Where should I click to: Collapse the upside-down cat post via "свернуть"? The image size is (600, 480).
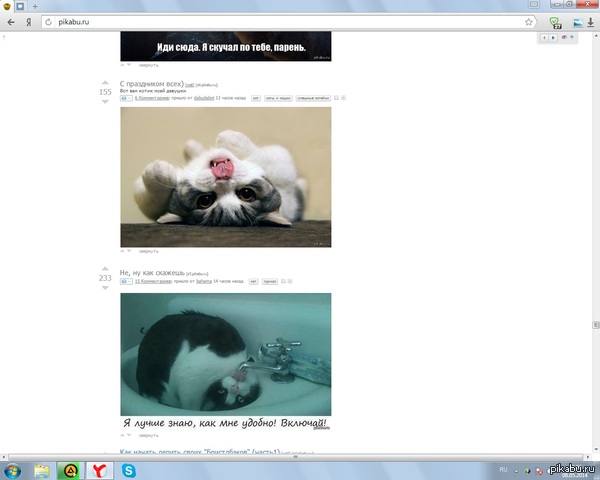click(x=148, y=251)
